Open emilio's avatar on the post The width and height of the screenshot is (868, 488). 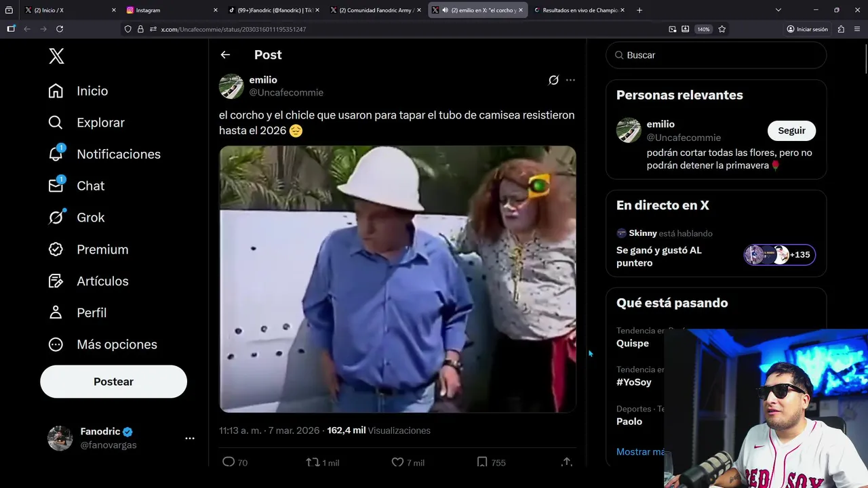point(231,86)
